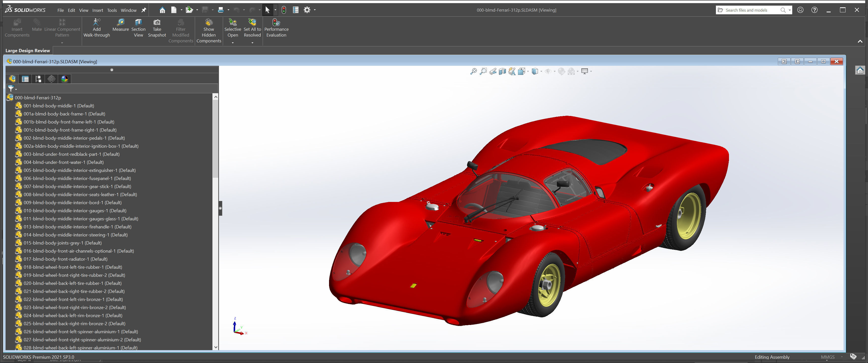Open the DimXpertManager tab
The height and width of the screenshot is (363, 868).
[51, 79]
